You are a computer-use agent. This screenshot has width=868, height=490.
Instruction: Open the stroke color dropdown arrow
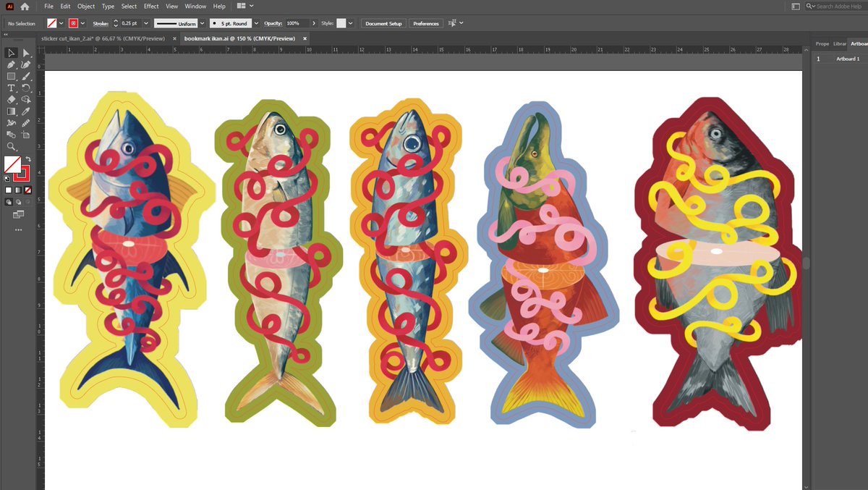click(84, 23)
